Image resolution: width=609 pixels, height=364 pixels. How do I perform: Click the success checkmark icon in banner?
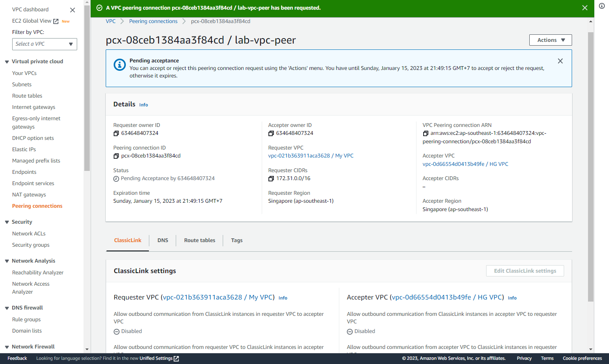pyautogui.click(x=99, y=8)
